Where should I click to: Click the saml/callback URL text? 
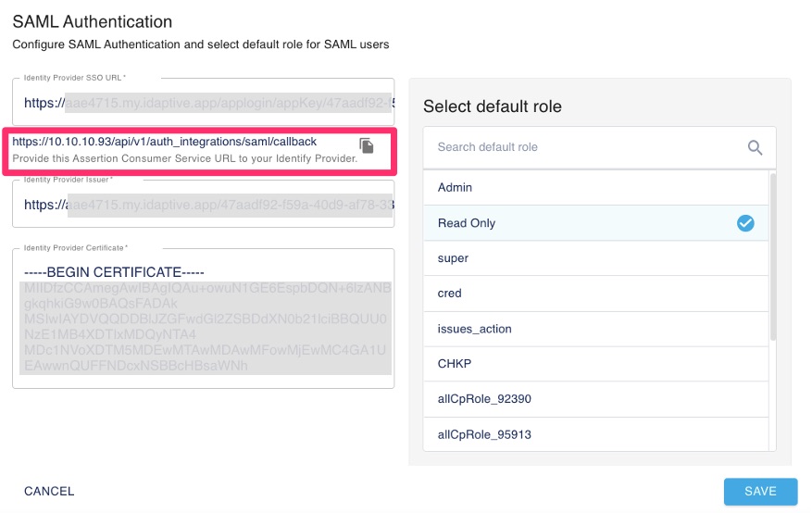coord(165,142)
